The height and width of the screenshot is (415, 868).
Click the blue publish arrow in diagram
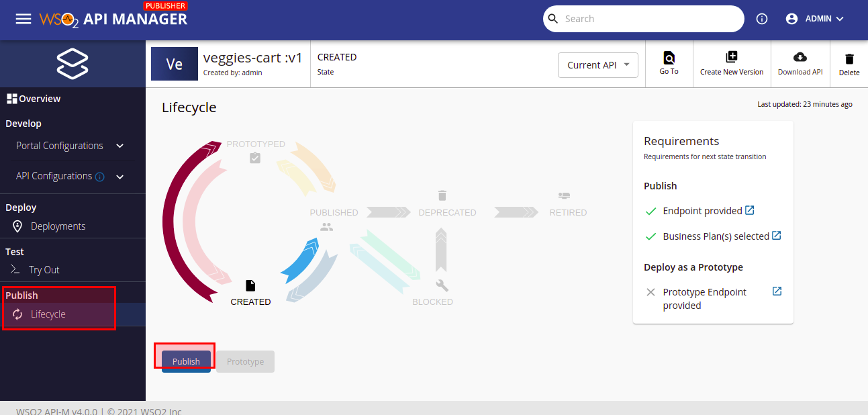[300, 261]
